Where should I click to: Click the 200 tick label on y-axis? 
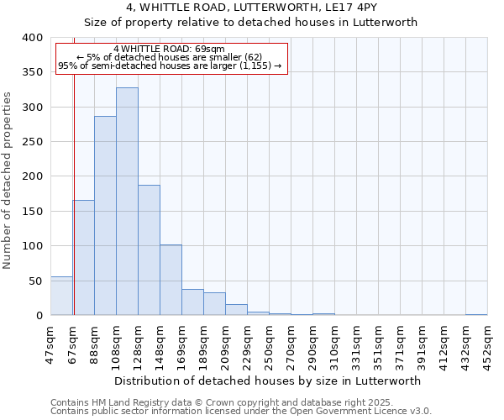tap(33, 176)
